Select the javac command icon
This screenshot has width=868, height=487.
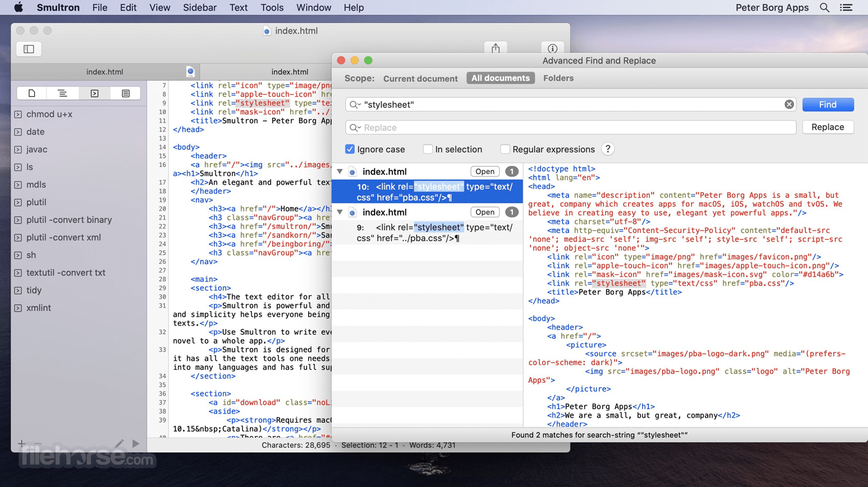(18, 149)
